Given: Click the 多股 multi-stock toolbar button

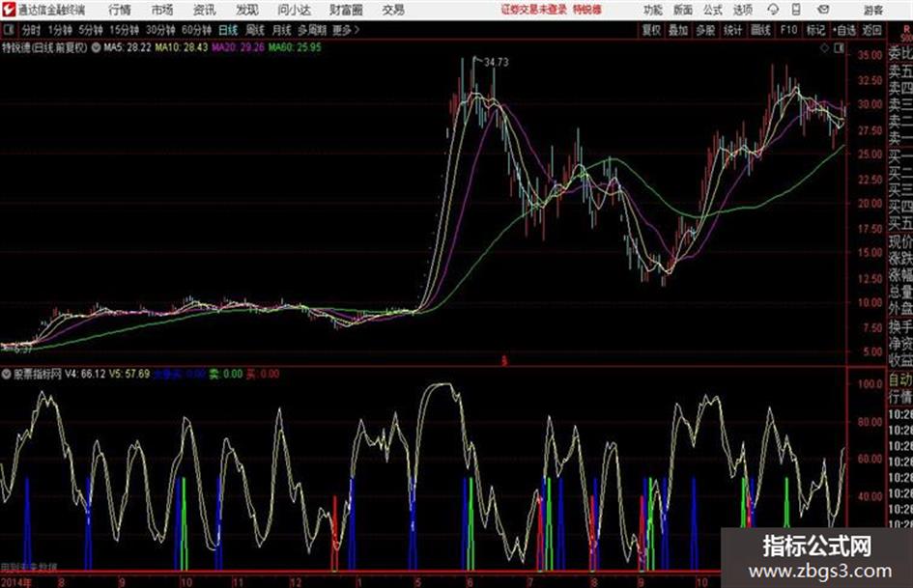Looking at the screenshot, I should 705,30.
